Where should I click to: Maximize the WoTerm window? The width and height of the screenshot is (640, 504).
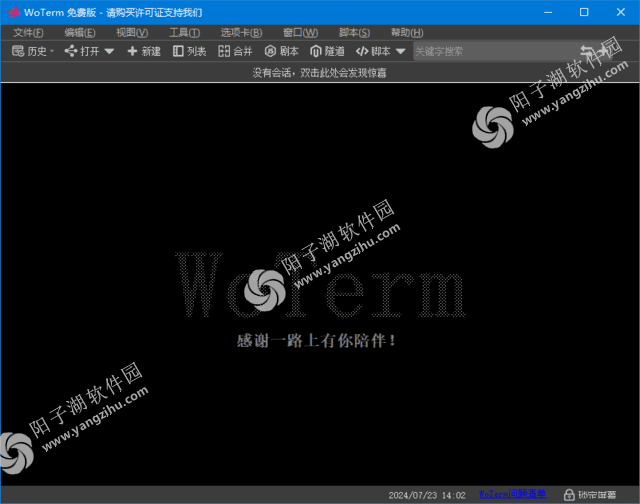click(x=584, y=12)
